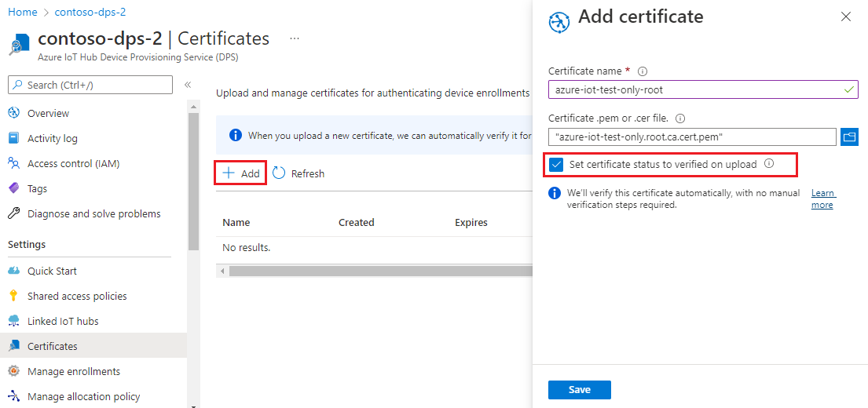The width and height of the screenshot is (868, 408).
Task: Click the Created column header
Action: tap(357, 222)
